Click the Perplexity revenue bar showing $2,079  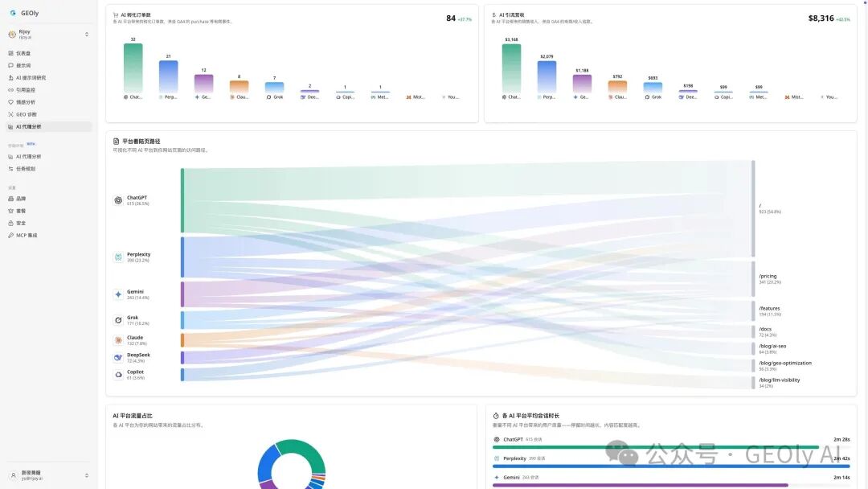(547, 76)
